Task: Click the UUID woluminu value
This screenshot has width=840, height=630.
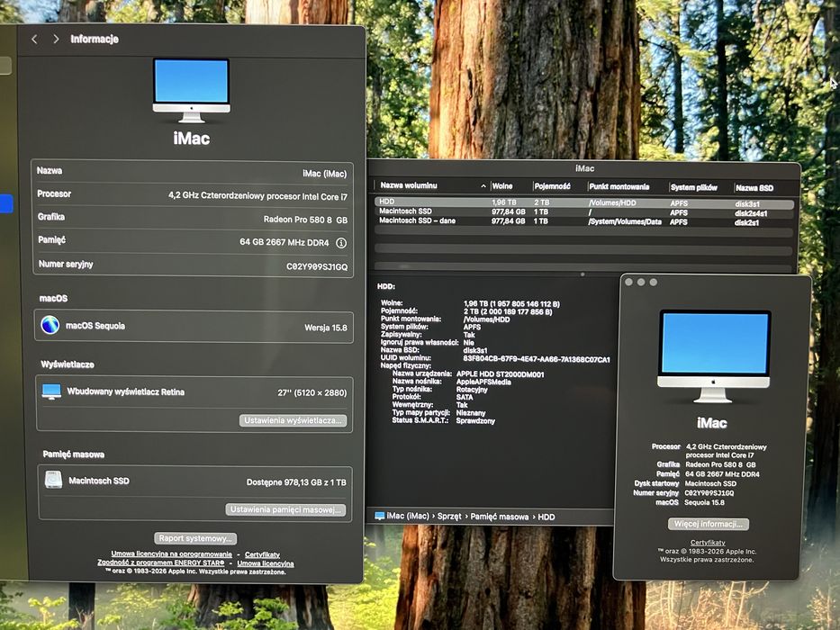Action: tap(537, 359)
